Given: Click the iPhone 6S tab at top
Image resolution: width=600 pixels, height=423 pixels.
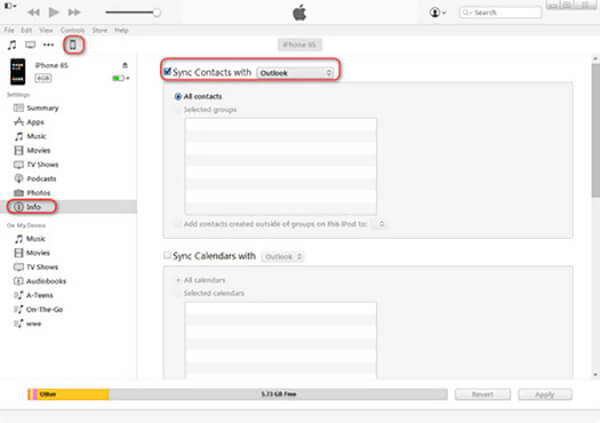Looking at the screenshot, I should [x=300, y=45].
